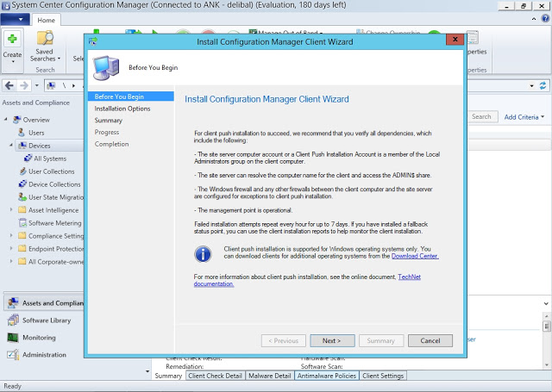Select the All Systems node

tap(49, 159)
